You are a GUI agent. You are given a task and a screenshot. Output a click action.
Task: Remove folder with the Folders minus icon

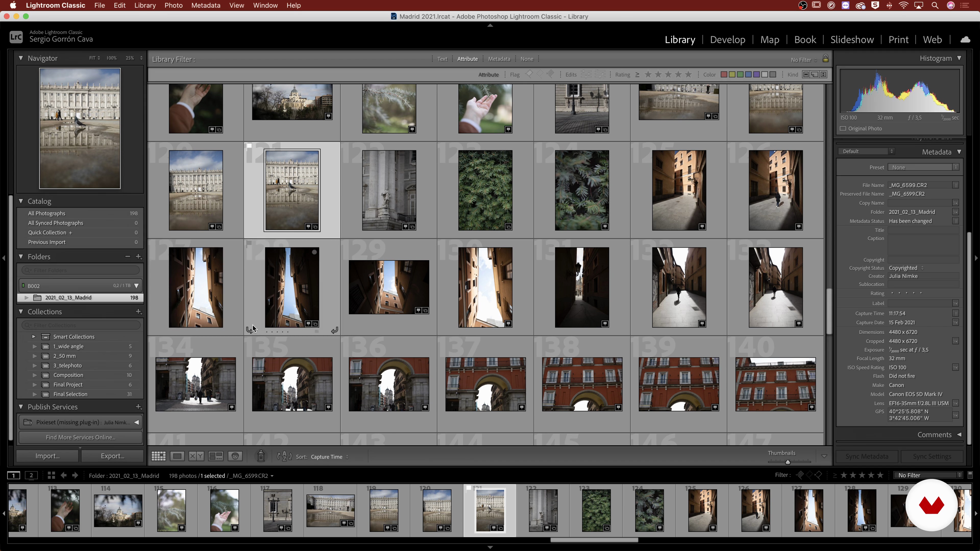click(127, 257)
